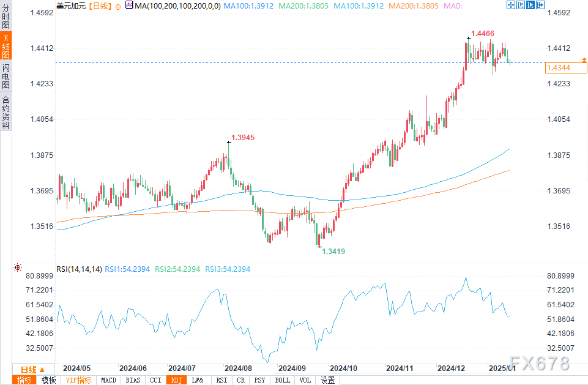The height and width of the screenshot is (385, 588).
Task: Switch the indicator to MACD
Action: [109, 380]
